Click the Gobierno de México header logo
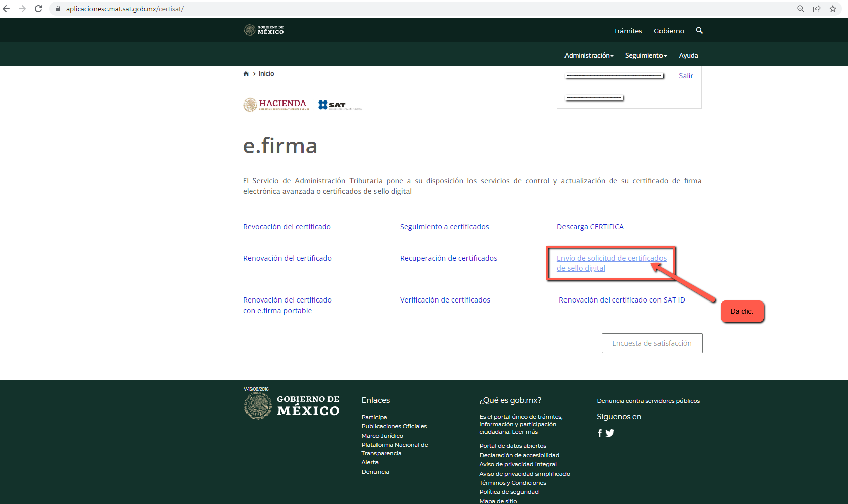 (x=264, y=30)
